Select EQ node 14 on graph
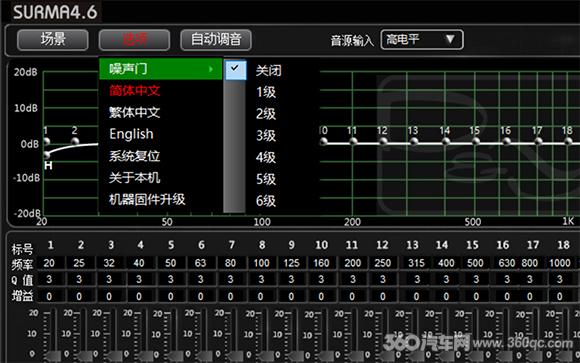Viewport: 580px width, 363px height. [x=446, y=141]
